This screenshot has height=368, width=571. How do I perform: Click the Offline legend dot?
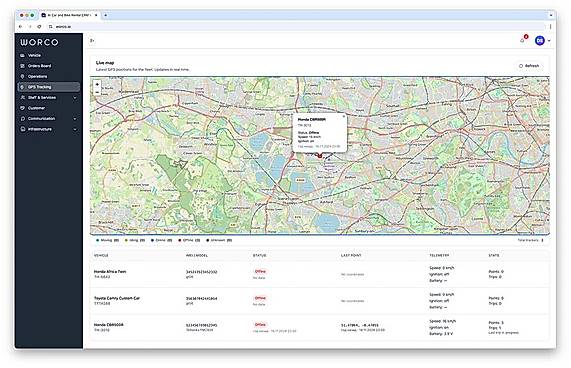(180, 240)
